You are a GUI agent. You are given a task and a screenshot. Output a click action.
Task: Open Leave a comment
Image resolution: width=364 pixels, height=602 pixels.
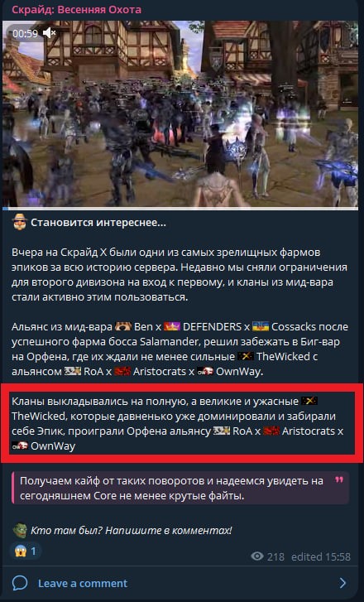coord(83,583)
